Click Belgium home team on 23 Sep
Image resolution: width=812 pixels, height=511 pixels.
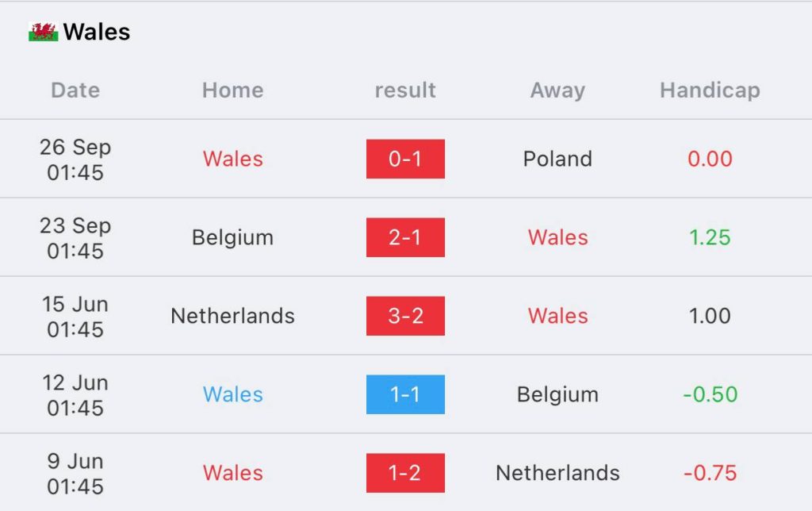[x=232, y=237]
